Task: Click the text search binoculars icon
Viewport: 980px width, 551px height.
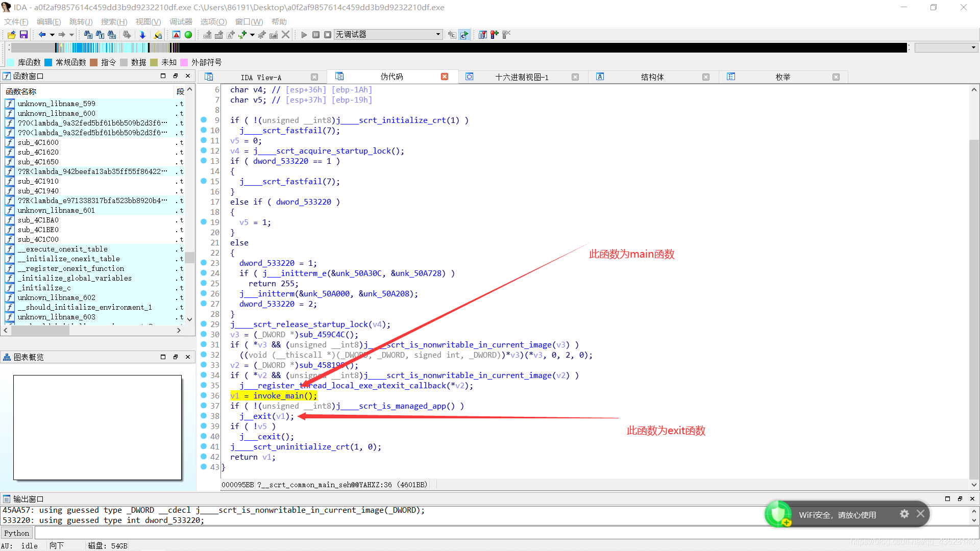Action: pyautogui.click(x=100, y=35)
